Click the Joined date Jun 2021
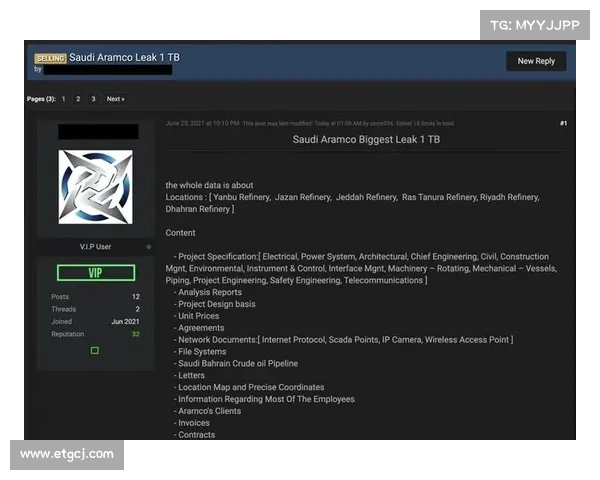600x480 pixels. (x=126, y=322)
